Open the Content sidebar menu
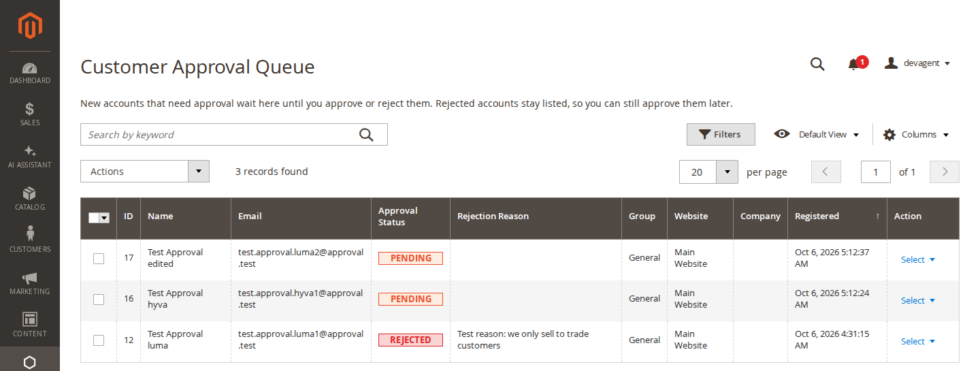This screenshot has height=371, width=980. (30, 326)
